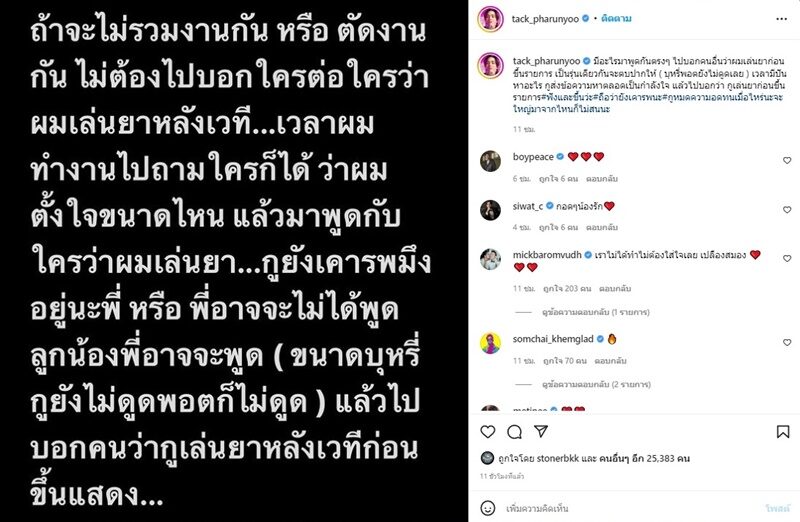Expand the 2 replies under somchai_khemglad's comment
The image size is (800, 522).
(596, 384)
